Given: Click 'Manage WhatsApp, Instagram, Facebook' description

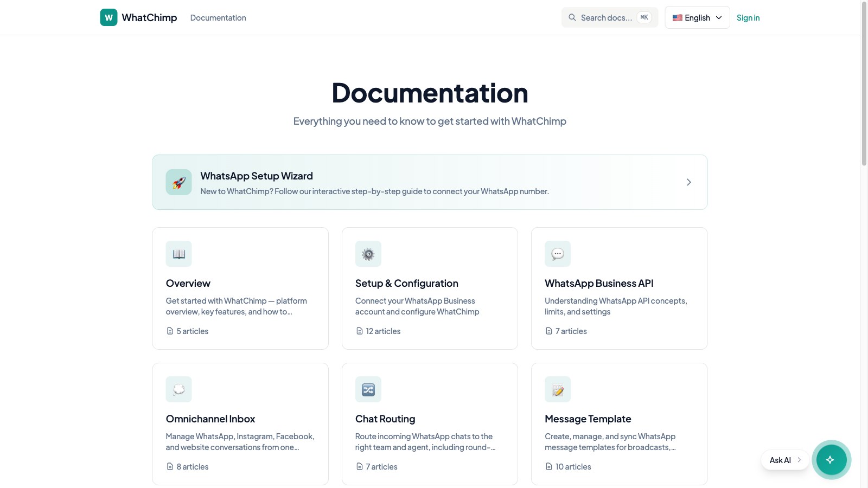Looking at the screenshot, I should pyautogui.click(x=240, y=441).
